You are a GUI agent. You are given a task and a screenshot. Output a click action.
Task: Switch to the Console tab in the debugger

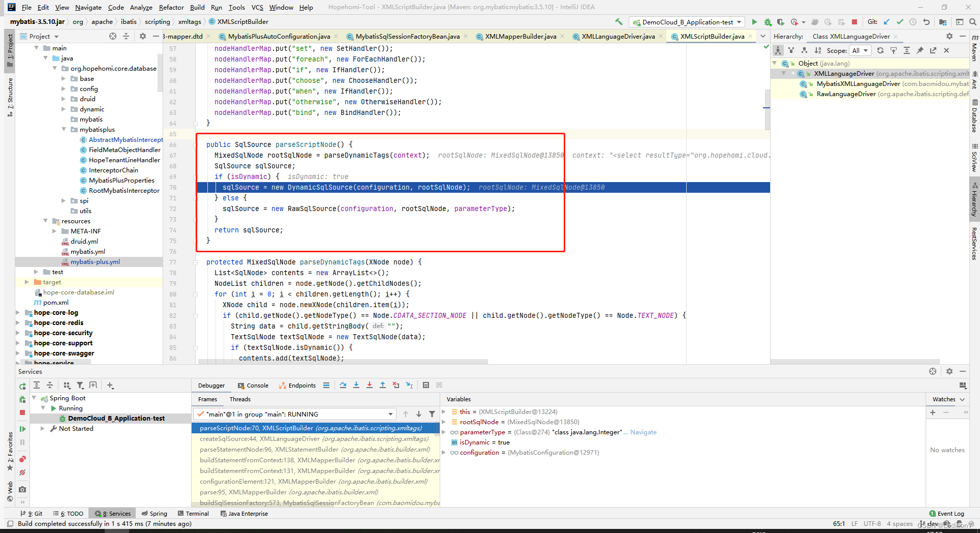pos(253,386)
